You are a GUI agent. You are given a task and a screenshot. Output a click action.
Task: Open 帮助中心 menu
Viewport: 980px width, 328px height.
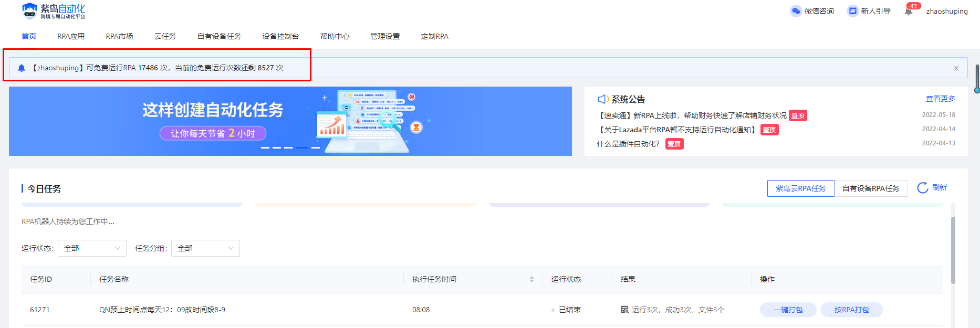point(335,36)
